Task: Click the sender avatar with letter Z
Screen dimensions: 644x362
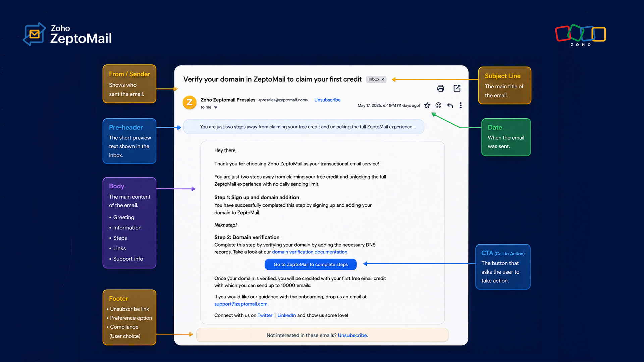Action: point(190,103)
